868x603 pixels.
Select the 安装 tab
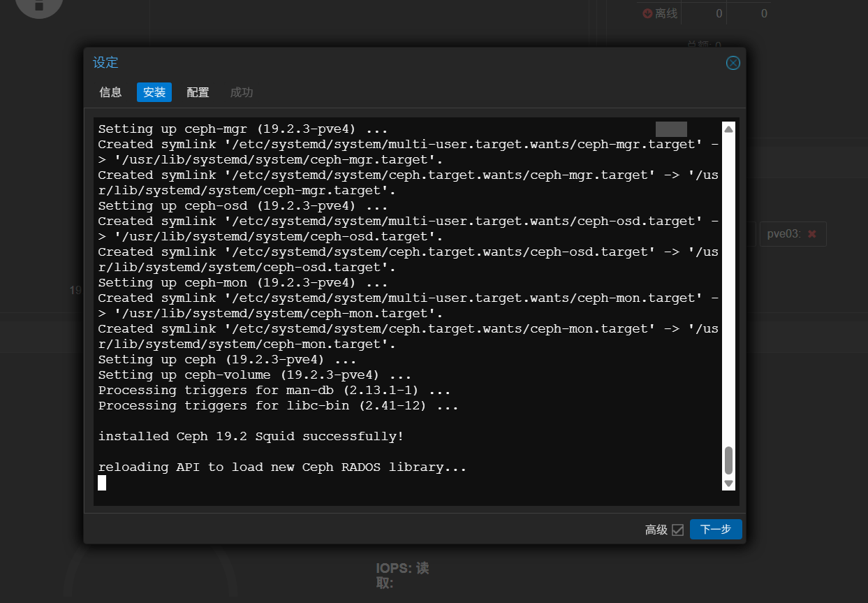tap(154, 92)
